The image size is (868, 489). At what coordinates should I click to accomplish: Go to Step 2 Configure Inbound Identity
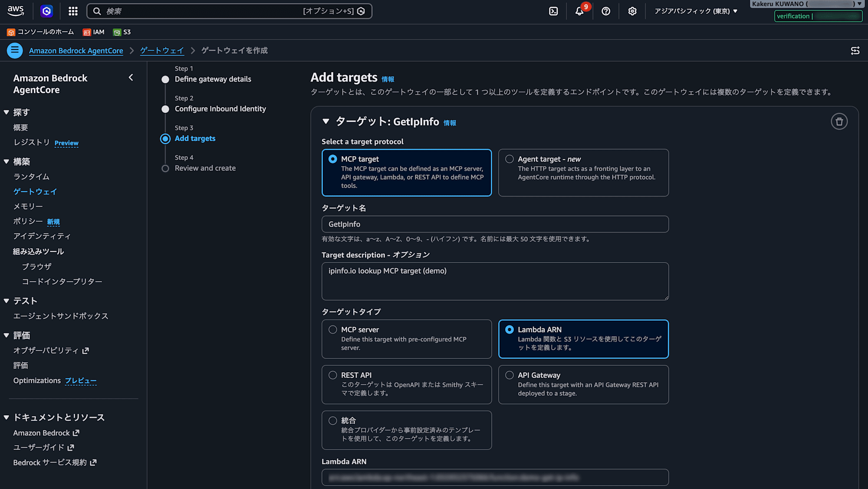(220, 109)
